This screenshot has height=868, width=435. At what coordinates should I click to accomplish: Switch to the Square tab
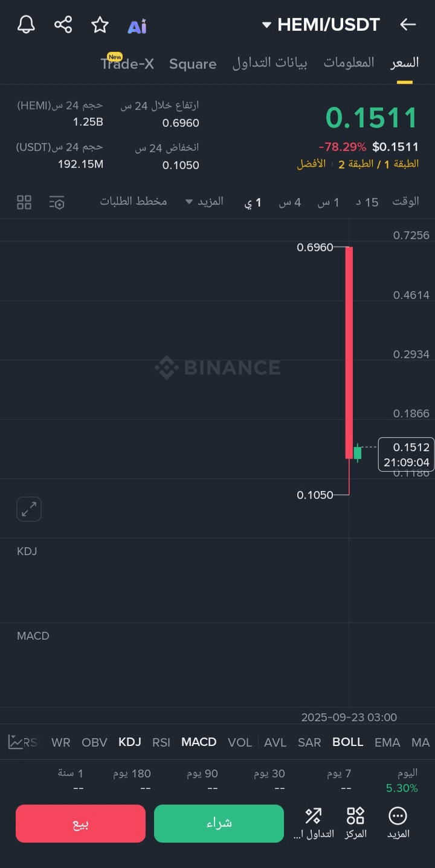193,64
